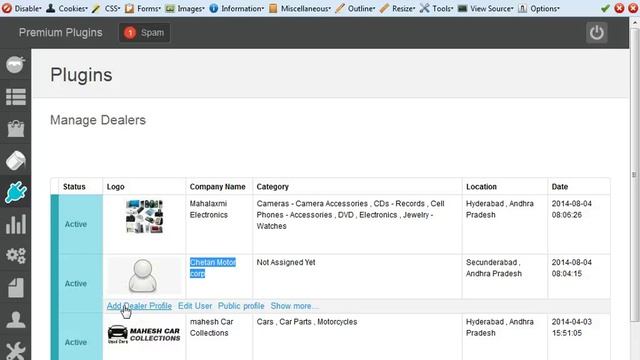Viewport: 640px width, 360px height.
Task: Click the Cars, Car Parts, Motorcycles cell
Action: [x=307, y=322]
